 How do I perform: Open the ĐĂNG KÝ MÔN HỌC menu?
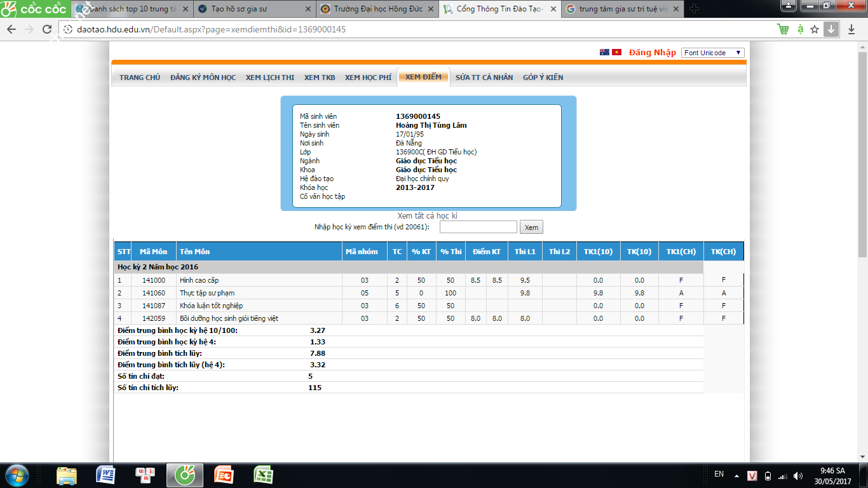[x=203, y=78]
